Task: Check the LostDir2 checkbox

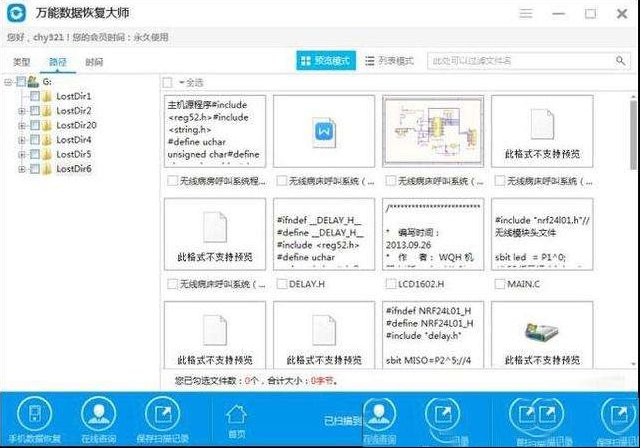Action: pyautogui.click(x=35, y=111)
